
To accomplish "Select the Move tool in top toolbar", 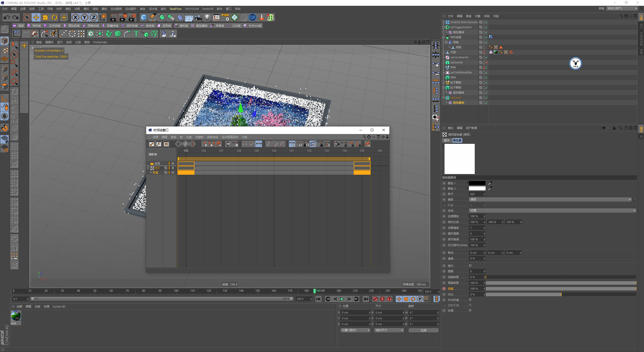I will point(36,17).
